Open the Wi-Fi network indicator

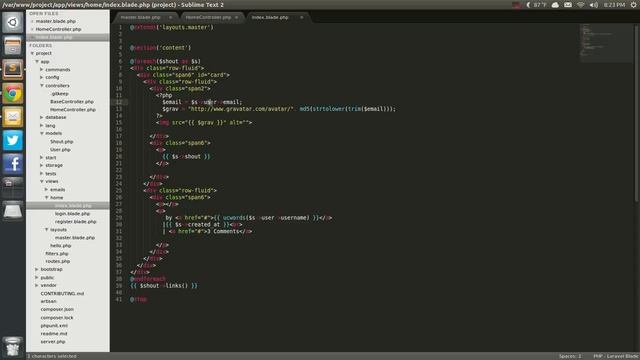[x=580, y=5]
